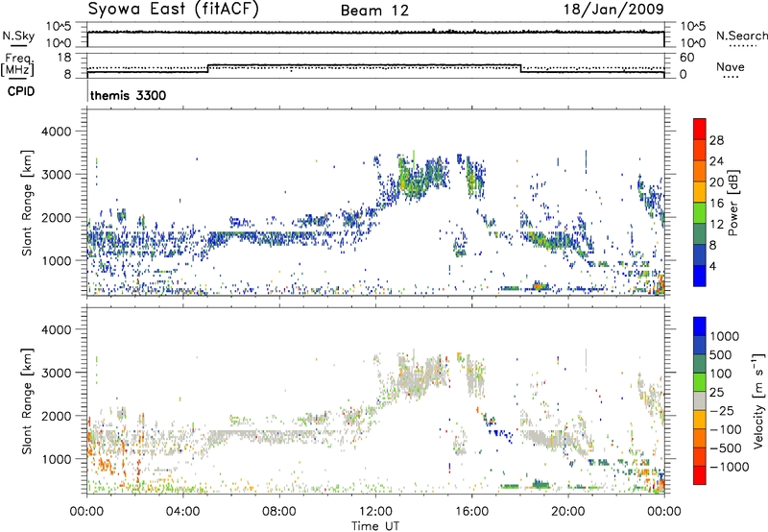Screen dimensions: 768x532
Task: Click the "Syowa East (fitACF)" title
Action: (x=173, y=10)
